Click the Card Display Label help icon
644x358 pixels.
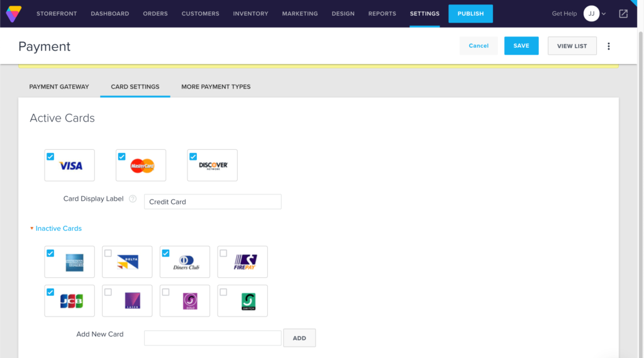tap(133, 199)
